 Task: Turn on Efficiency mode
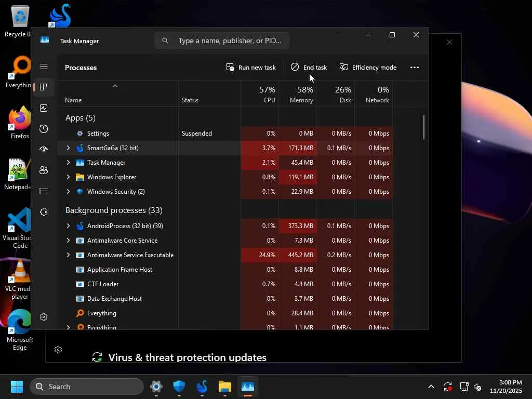point(368,68)
